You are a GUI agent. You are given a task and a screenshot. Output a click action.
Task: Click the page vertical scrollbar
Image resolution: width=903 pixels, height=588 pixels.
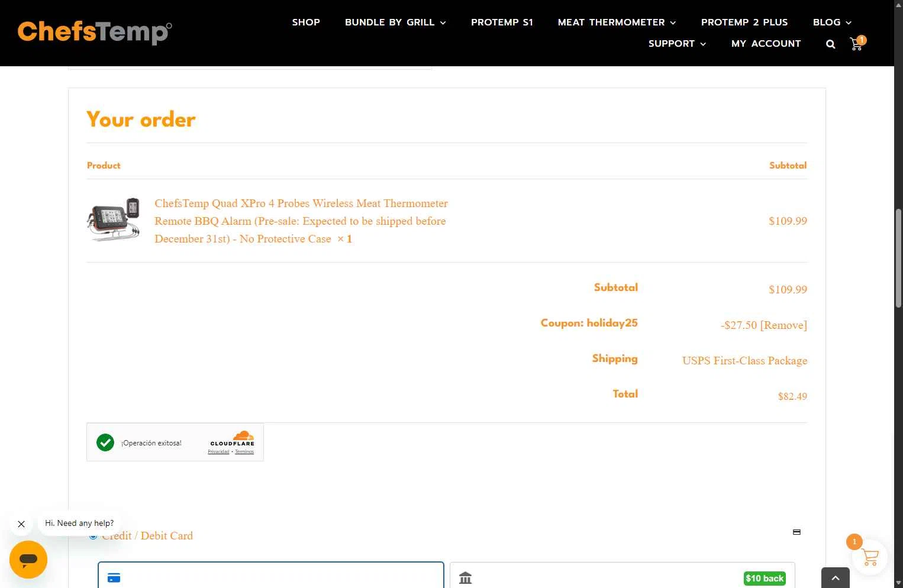pos(898,257)
